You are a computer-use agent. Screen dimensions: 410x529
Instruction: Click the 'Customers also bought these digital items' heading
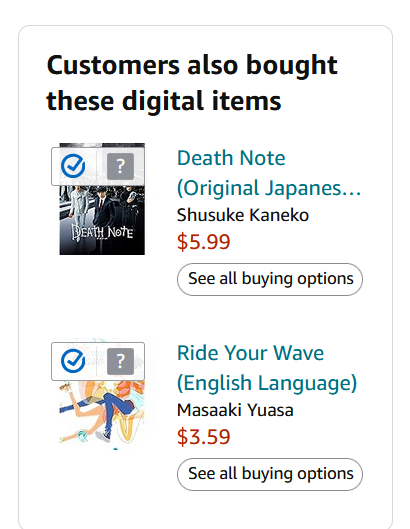point(192,82)
